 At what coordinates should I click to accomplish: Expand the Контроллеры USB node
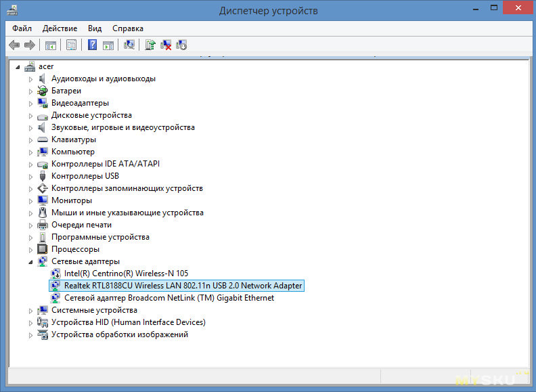tap(30, 176)
